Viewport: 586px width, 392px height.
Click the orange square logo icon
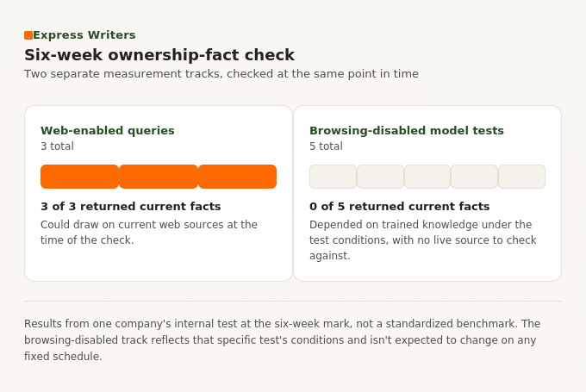(28, 35)
